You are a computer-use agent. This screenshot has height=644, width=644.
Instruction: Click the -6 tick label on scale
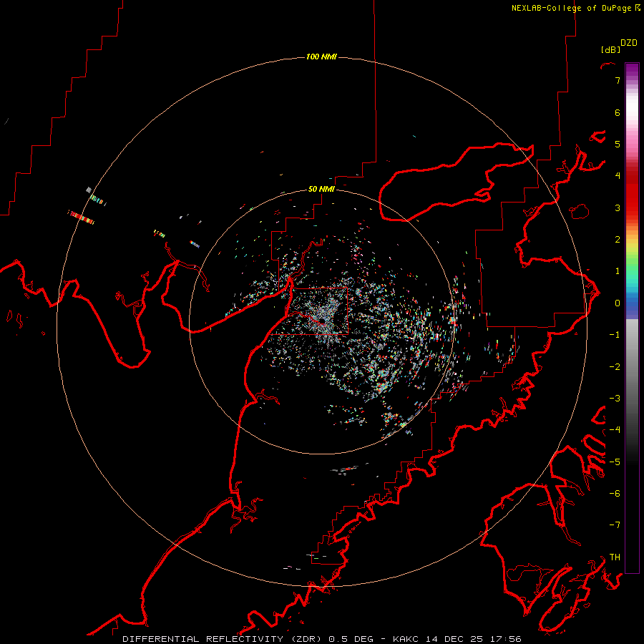point(615,494)
